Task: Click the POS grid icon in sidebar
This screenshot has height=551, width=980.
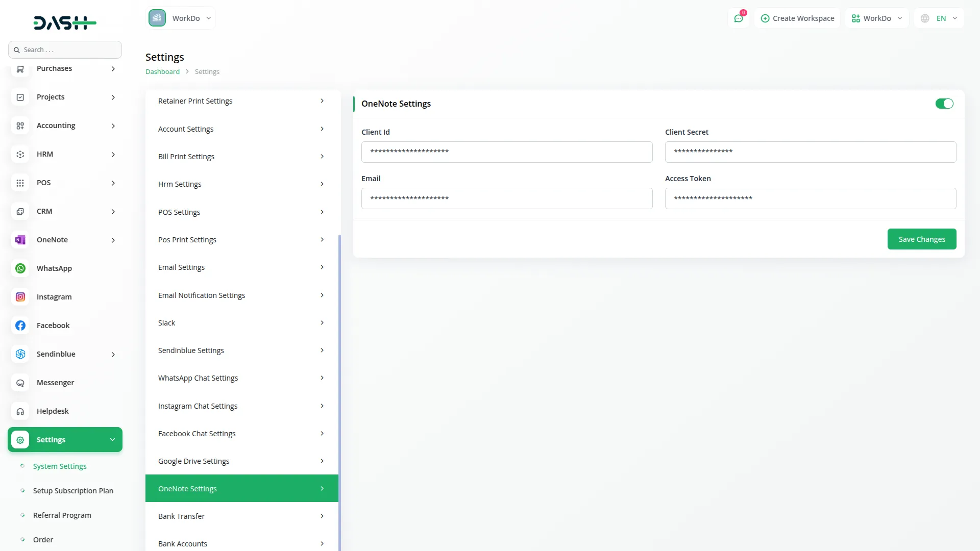Action: pyautogui.click(x=20, y=183)
